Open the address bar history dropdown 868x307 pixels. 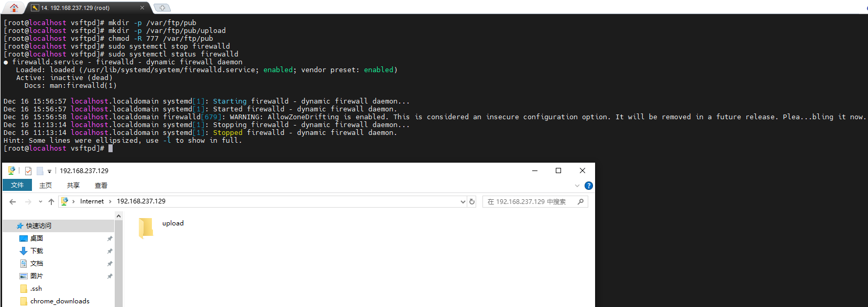pyautogui.click(x=463, y=202)
